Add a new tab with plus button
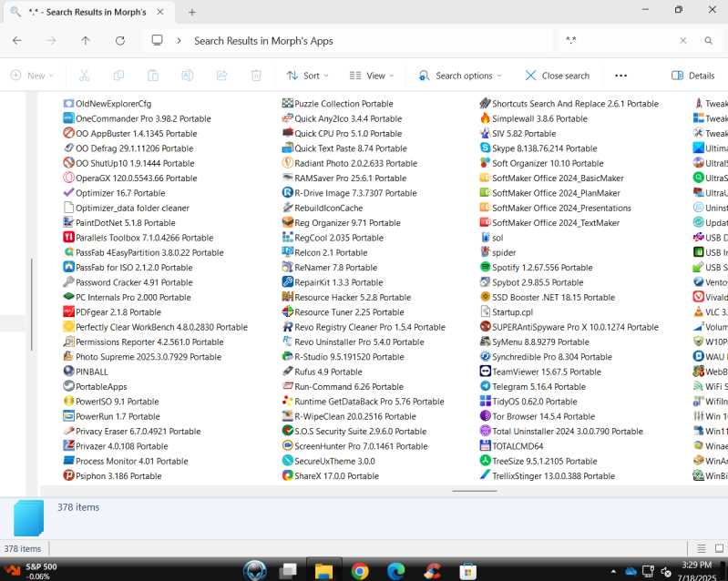This screenshot has height=581, width=728. 191,13
